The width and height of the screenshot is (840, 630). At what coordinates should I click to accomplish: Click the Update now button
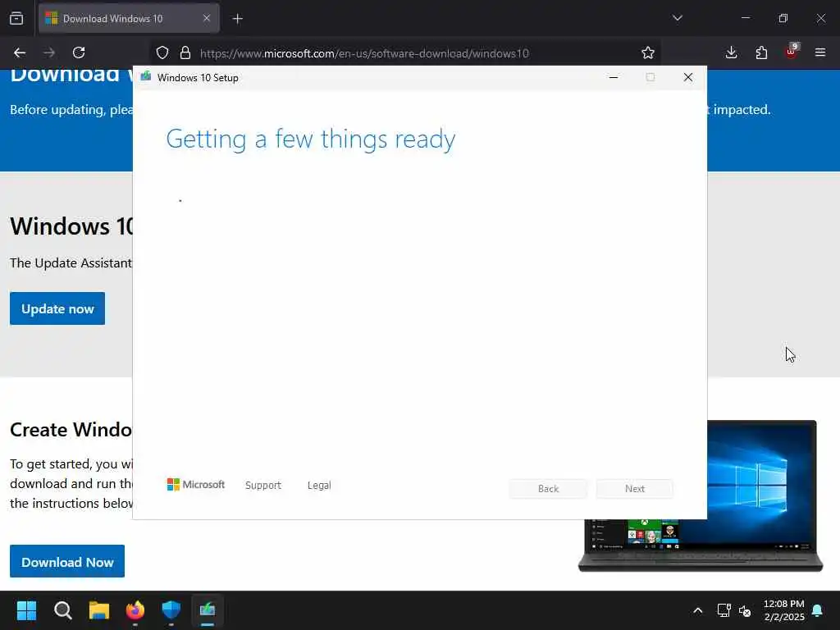click(x=57, y=308)
